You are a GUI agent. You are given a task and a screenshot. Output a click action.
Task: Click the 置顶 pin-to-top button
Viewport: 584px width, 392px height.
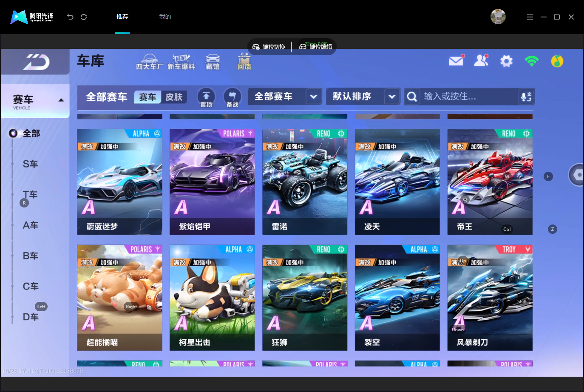206,97
